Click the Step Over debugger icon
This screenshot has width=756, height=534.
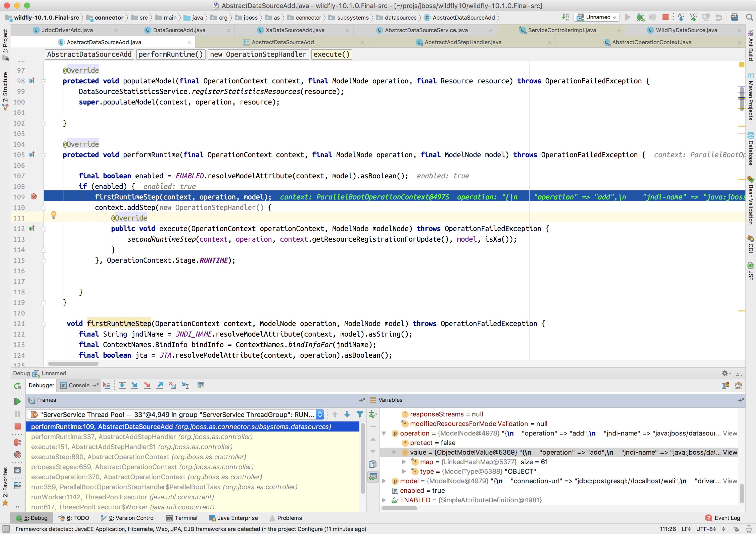122,385
